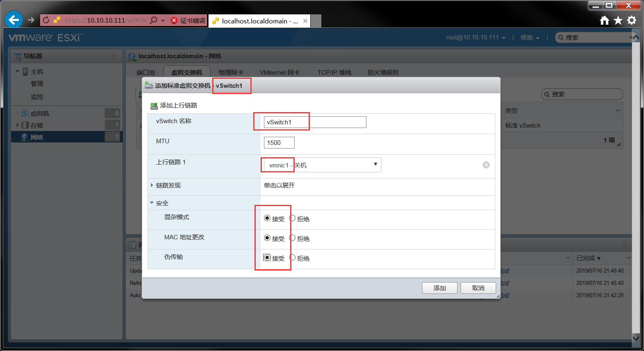The image size is (644, 351).
Task: Open the type column dropdown arrow
Action: [x=617, y=110]
